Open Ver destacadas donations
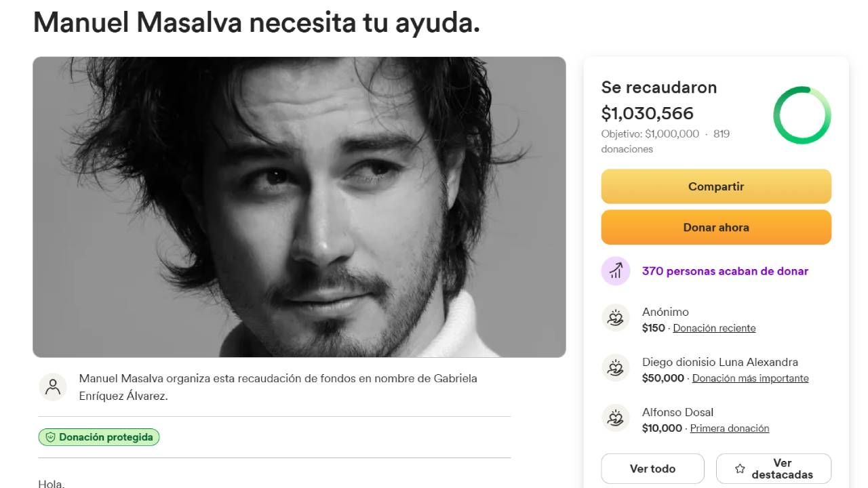Image resolution: width=868 pixels, height=488 pixels. click(x=774, y=468)
